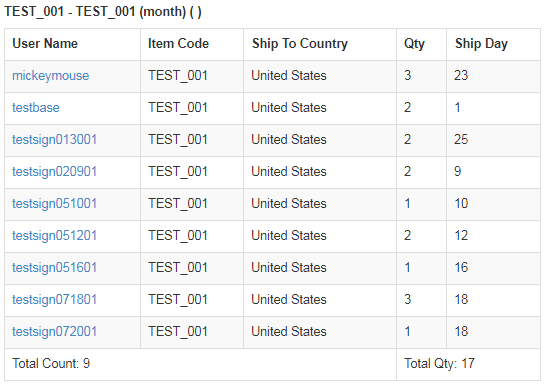Open the testsign072001 user link
Image resolution: width=545 pixels, height=384 pixels.
55,332
